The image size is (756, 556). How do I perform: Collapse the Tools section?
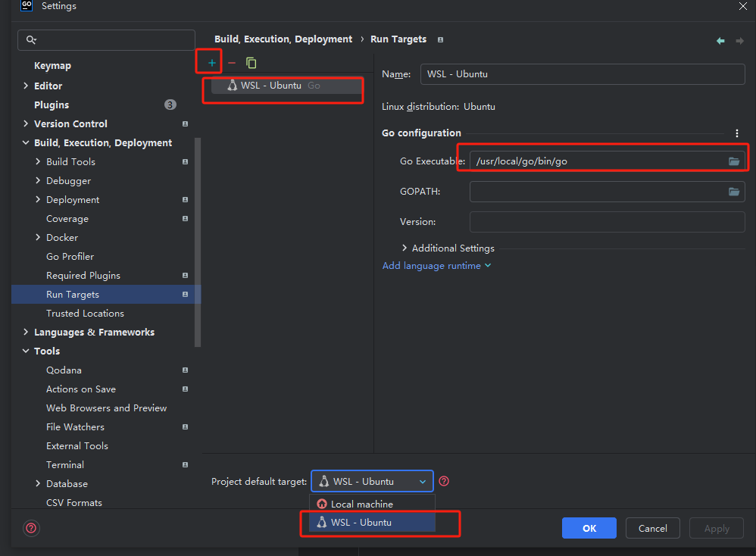26,351
